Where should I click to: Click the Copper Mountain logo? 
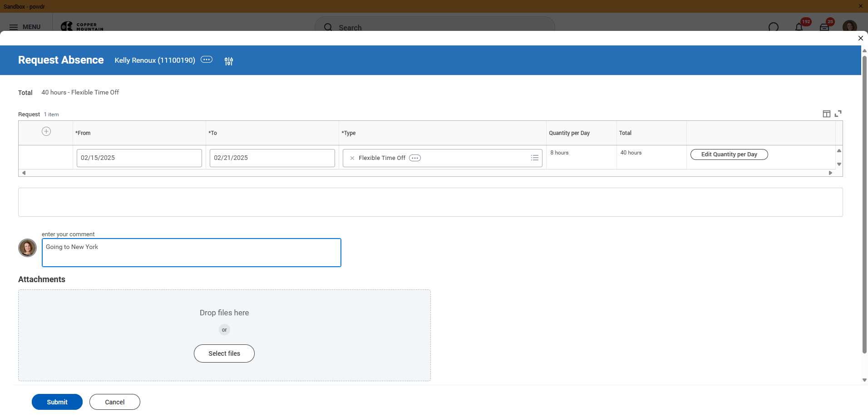82,26
